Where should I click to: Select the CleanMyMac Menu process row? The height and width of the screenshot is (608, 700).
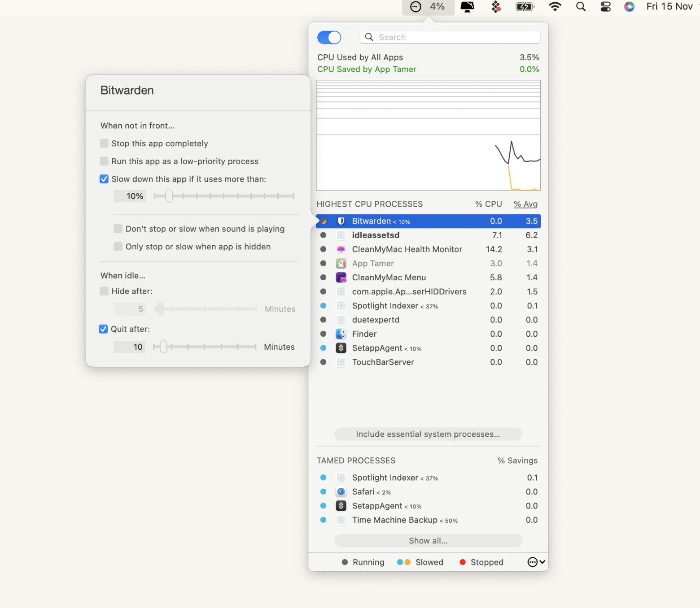click(x=428, y=278)
